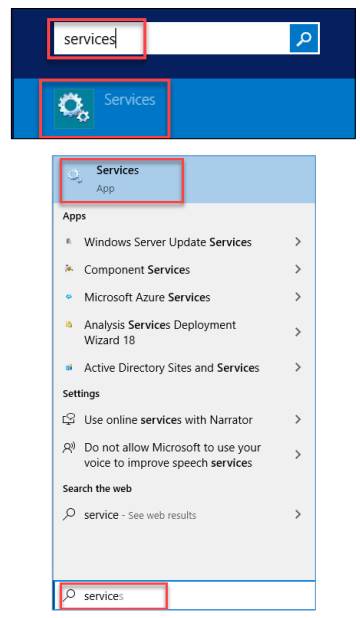Open the Services App best match

pyautogui.click(x=184, y=180)
